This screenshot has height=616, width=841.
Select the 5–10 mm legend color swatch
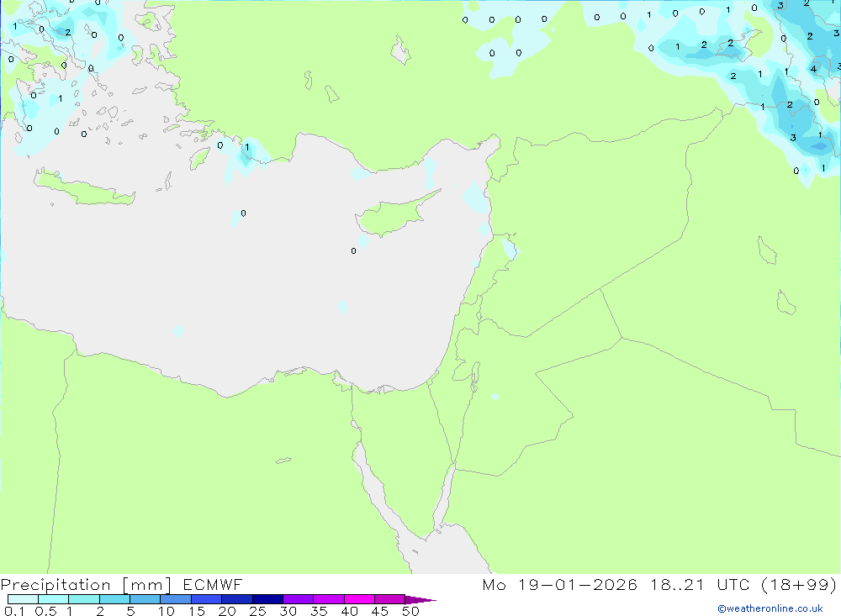145,599
